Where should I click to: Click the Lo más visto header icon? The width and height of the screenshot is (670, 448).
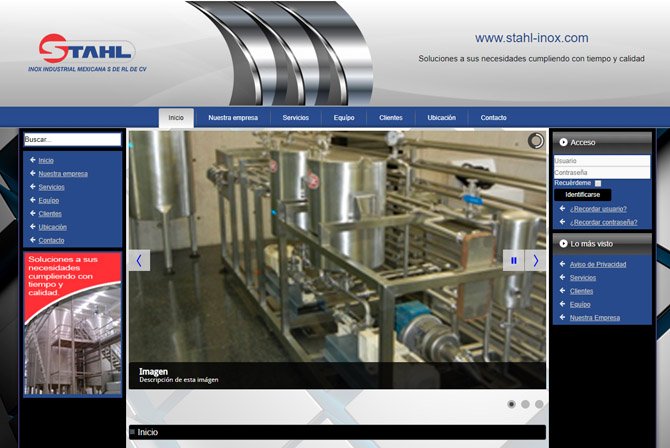pos(564,243)
